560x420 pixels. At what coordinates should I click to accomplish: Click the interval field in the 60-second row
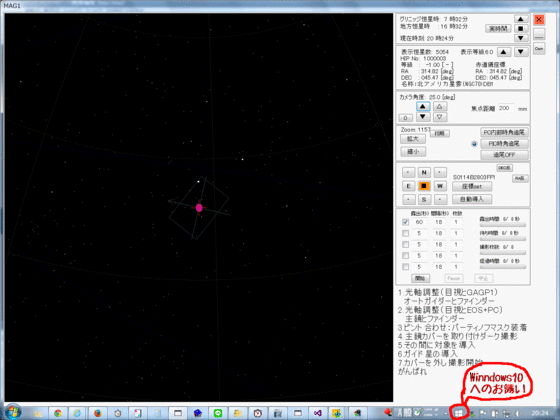pyautogui.click(x=439, y=222)
